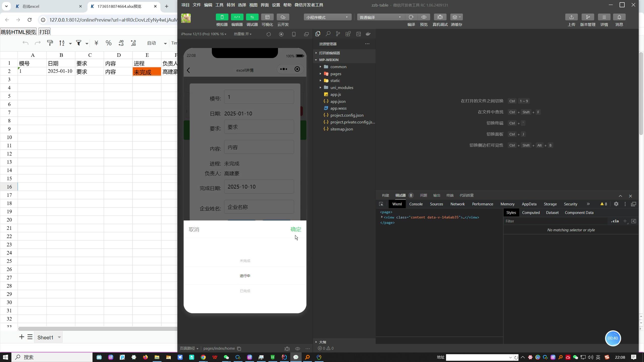The image size is (644, 362).
Task: Open the 热重载 hot reload dropdown
Action: tap(243, 34)
